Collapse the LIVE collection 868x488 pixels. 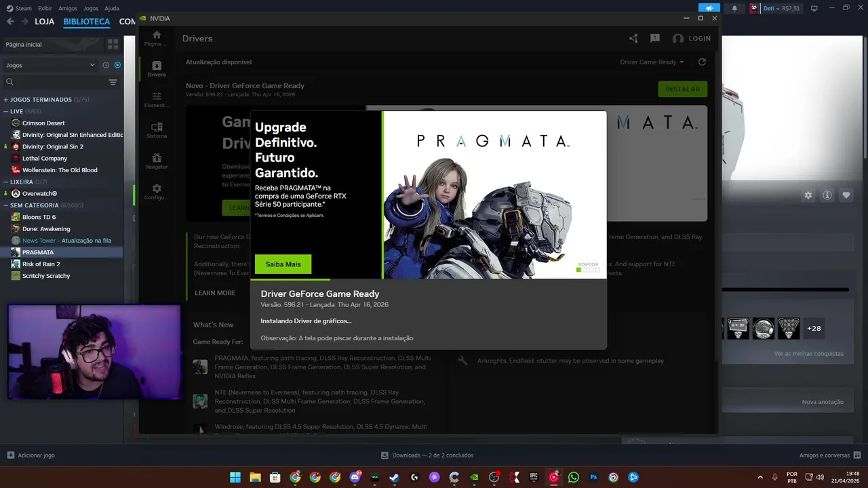point(6,111)
